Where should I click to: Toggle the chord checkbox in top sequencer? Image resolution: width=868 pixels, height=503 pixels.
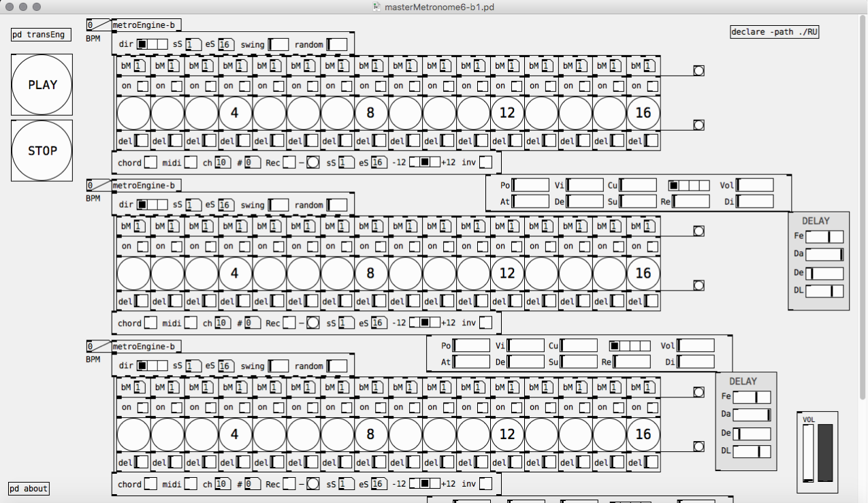150,163
